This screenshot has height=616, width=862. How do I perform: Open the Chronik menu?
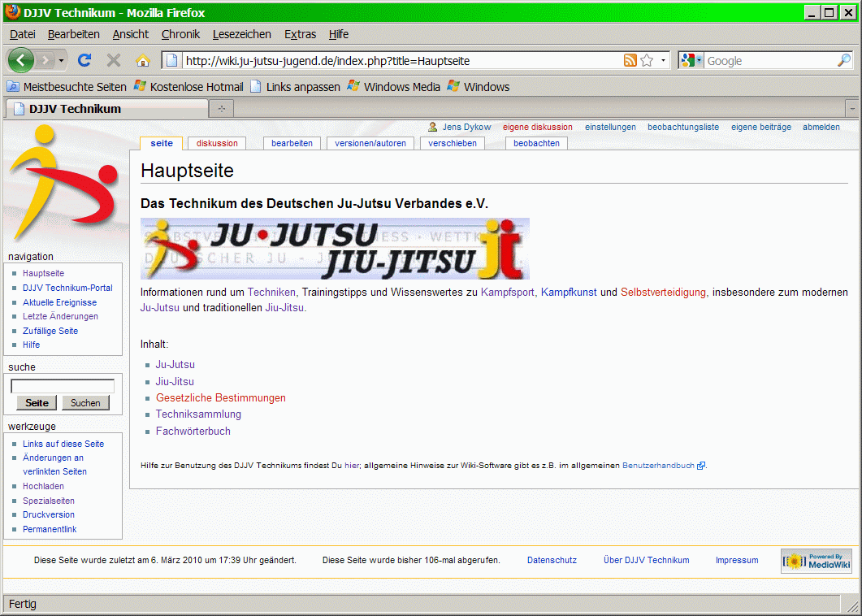coord(180,34)
